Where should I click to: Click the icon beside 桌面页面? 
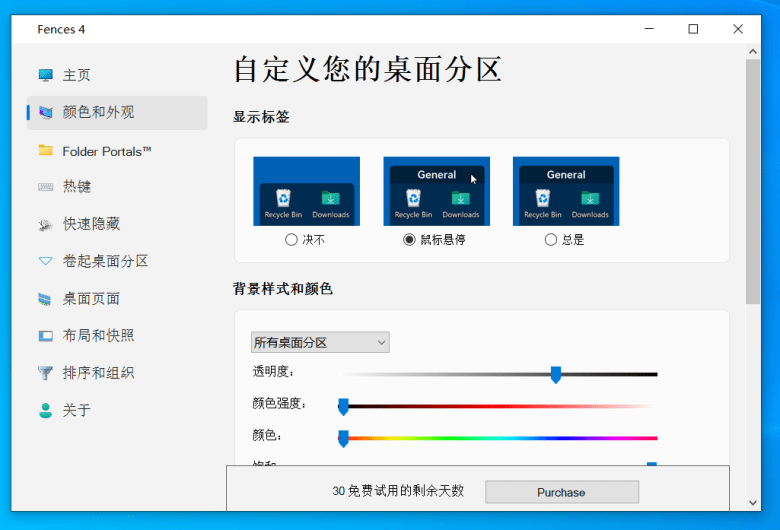[45, 299]
